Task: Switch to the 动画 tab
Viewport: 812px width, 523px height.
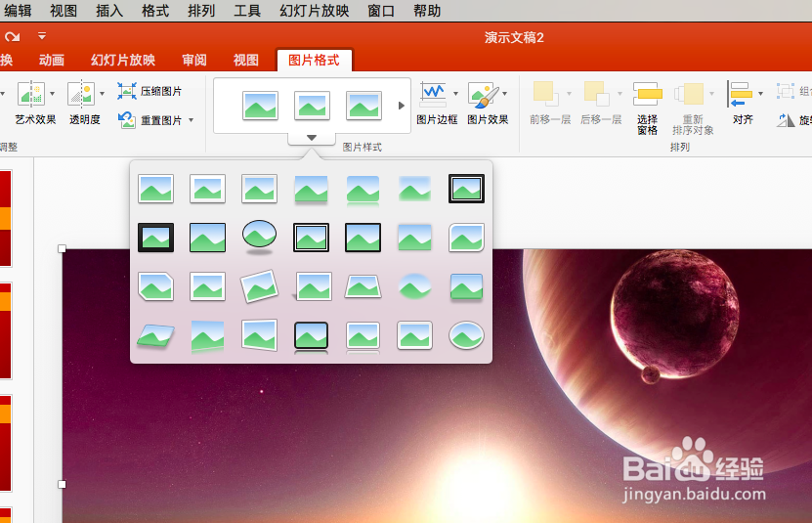Action: [x=52, y=61]
